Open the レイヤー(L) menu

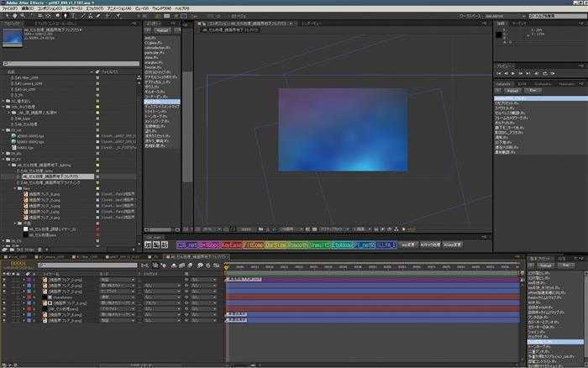pyautogui.click(x=74, y=8)
